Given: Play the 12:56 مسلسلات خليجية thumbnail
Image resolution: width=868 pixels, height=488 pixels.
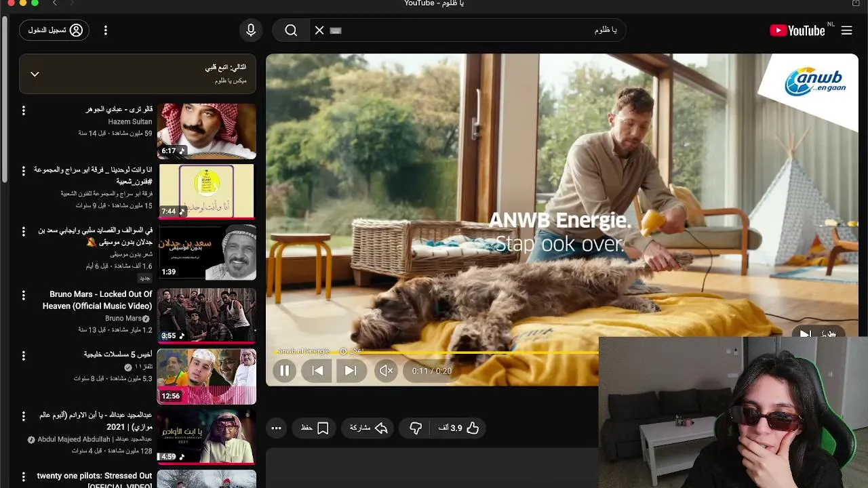Looking at the screenshot, I should point(207,376).
